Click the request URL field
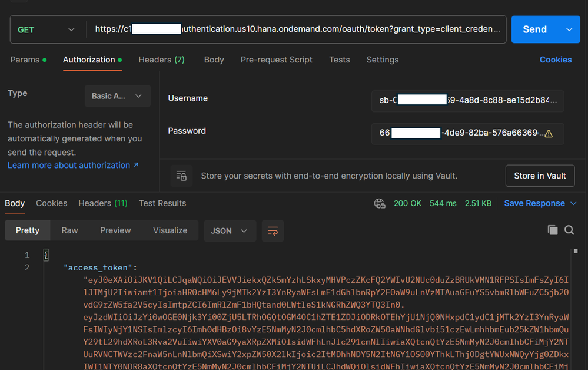This screenshot has width=588, height=370. 297,29
